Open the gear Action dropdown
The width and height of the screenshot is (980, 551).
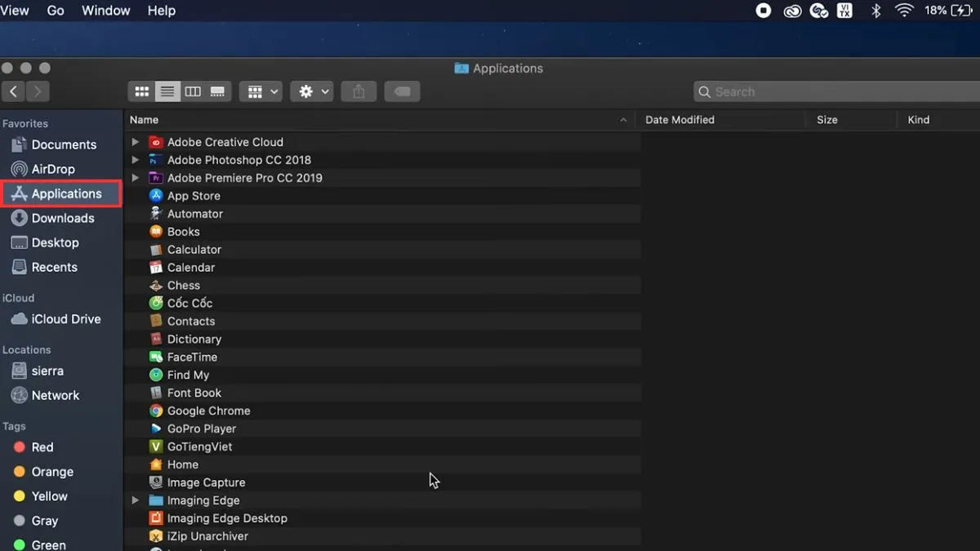point(311,92)
